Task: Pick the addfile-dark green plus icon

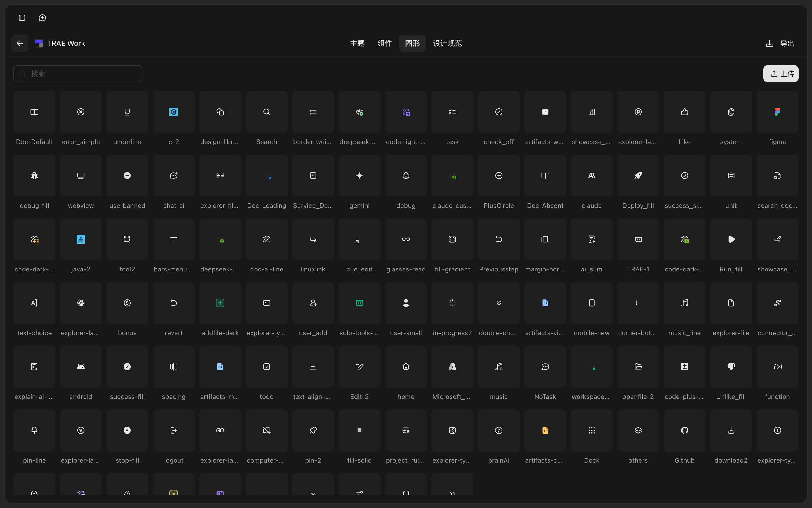Action: point(220,303)
